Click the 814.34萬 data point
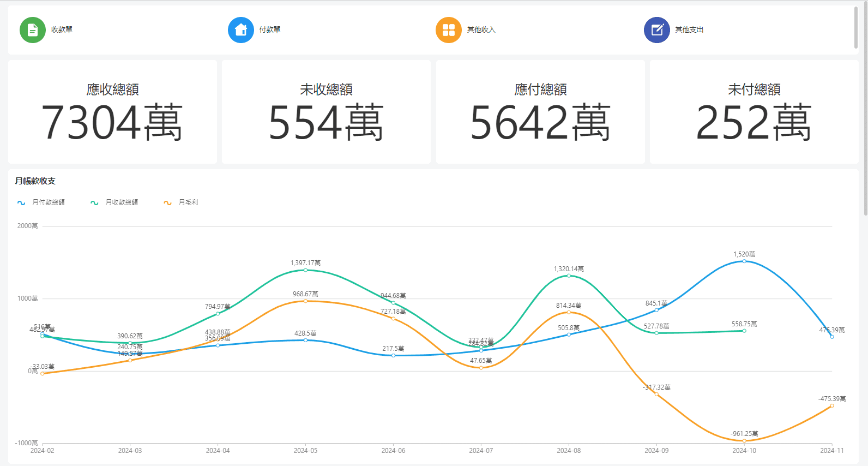The image size is (868, 466). [569, 312]
